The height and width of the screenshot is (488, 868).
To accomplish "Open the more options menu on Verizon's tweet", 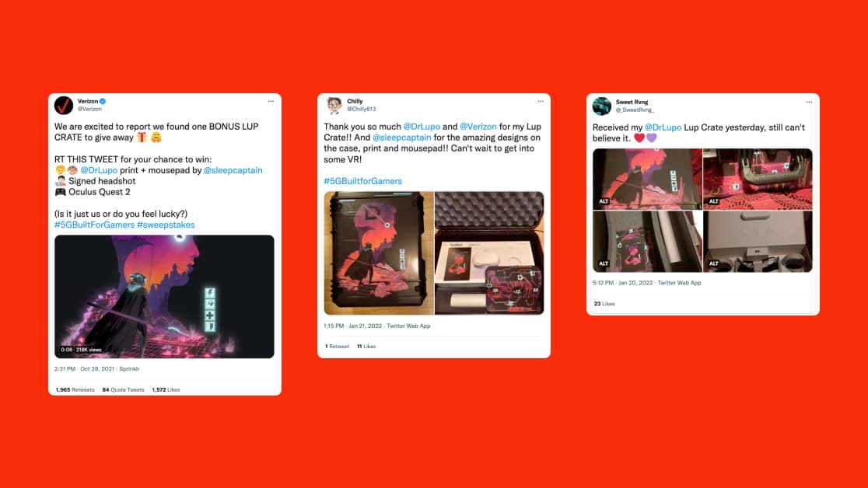I will (x=271, y=101).
